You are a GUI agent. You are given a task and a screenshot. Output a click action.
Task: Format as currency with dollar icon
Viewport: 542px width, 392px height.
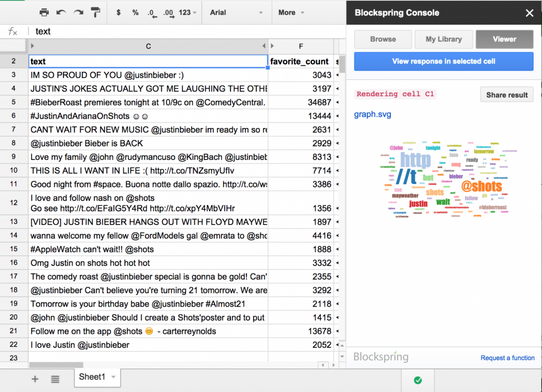tap(118, 13)
